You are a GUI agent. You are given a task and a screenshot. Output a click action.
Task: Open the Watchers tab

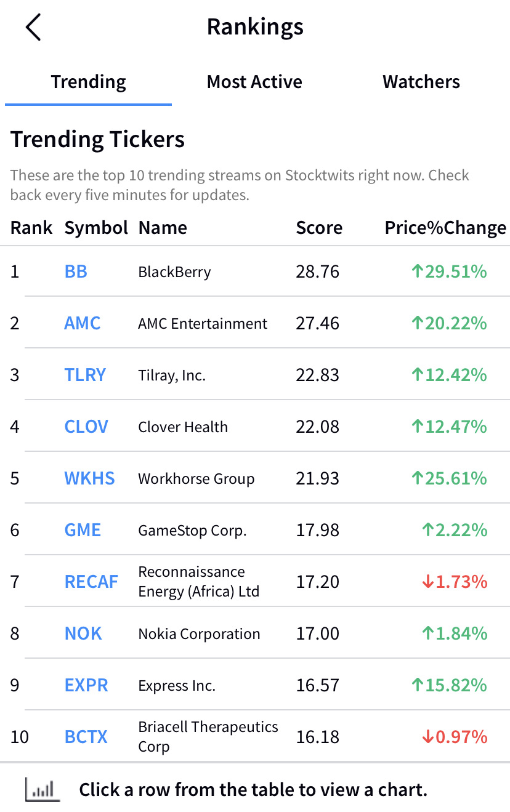[421, 82]
